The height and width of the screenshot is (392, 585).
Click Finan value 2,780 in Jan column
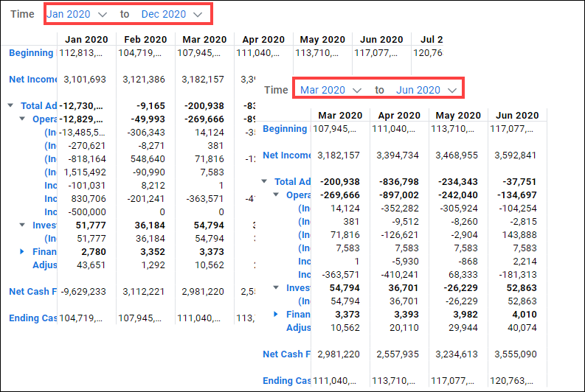tap(94, 251)
